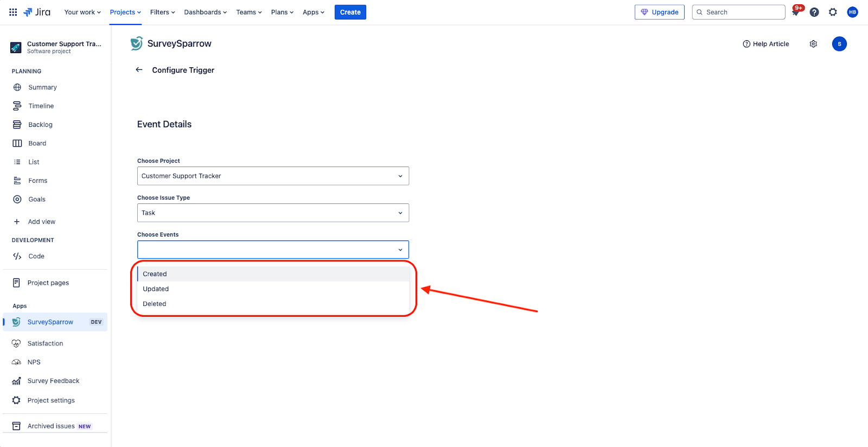Select the Updated event option
Viewport: 868px width, 447px height.
156,289
